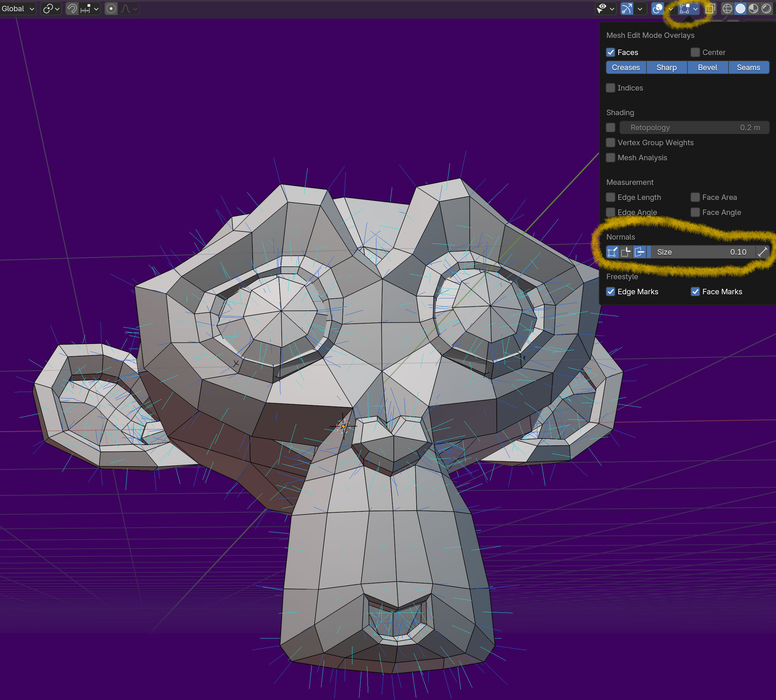776x700 pixels.
Task: Toggle proportional editing circle icon
Action: coord(111,9)
